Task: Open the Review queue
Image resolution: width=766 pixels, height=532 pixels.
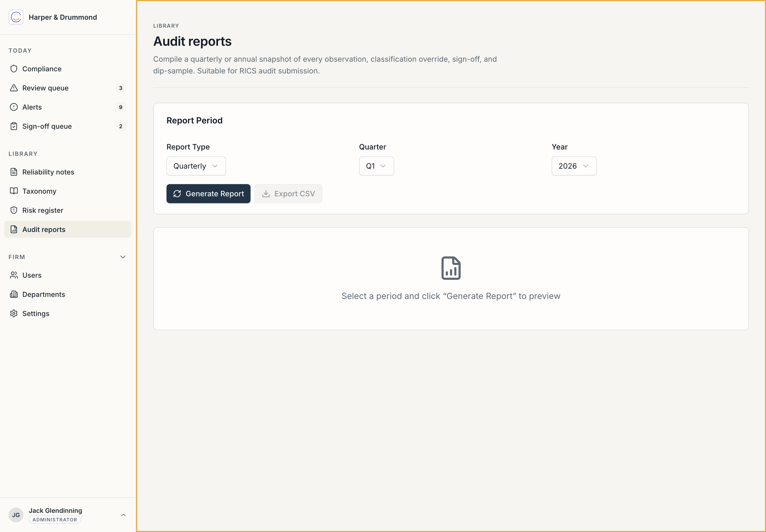Action: coord(68,88)
